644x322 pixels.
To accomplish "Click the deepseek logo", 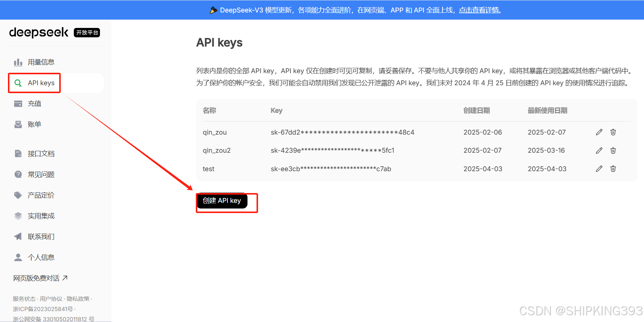I will pos(38,32).
